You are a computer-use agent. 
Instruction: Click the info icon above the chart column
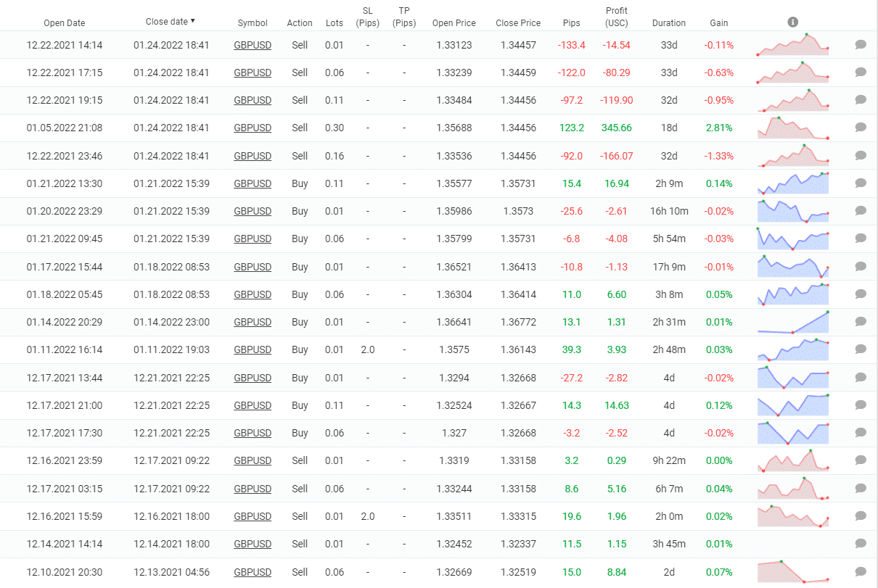coord(793,22)
